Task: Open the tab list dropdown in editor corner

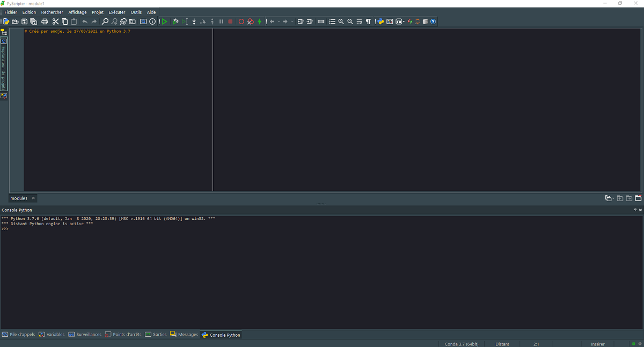Action: (x=609, y=198)
